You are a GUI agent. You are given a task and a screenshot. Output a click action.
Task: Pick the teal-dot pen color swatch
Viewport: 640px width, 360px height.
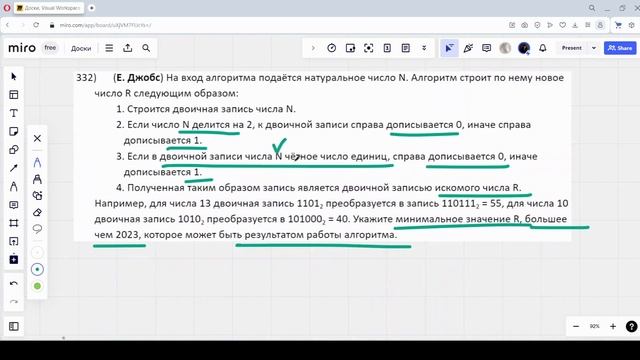pos(37,269)
